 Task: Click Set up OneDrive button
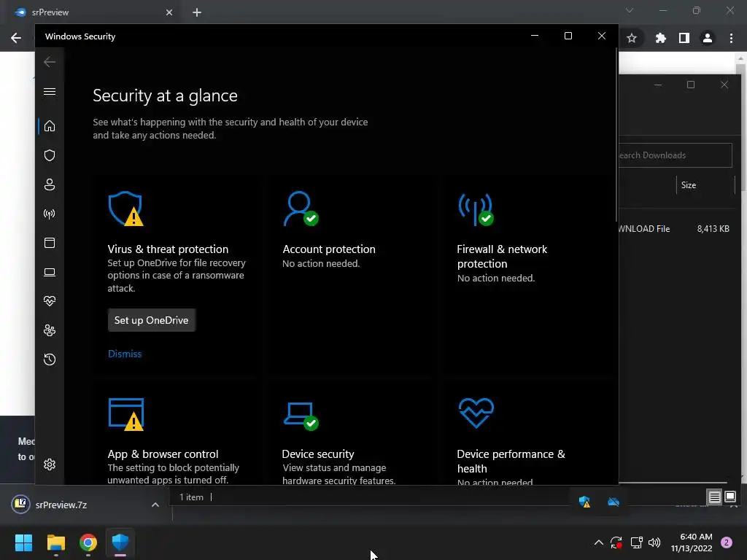152,320
